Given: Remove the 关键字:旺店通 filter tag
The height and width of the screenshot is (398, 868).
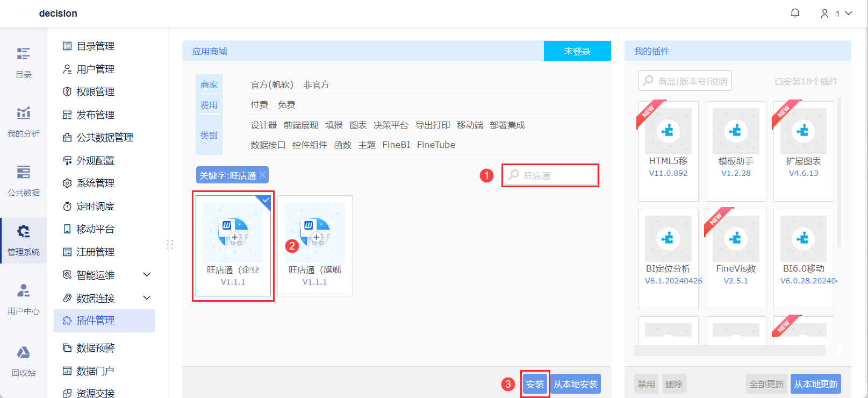Looking at the screenshot, I should [262, 175].
